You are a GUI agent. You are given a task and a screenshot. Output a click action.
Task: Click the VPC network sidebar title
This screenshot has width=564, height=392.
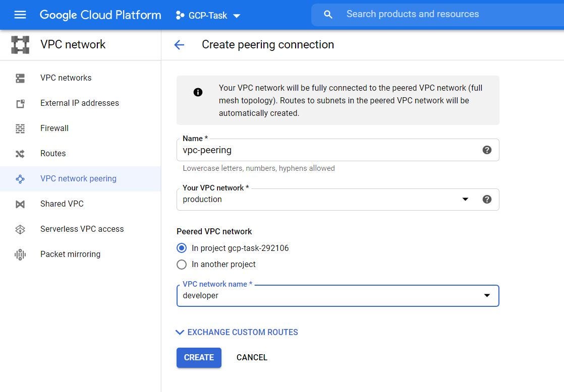point(73,44)
